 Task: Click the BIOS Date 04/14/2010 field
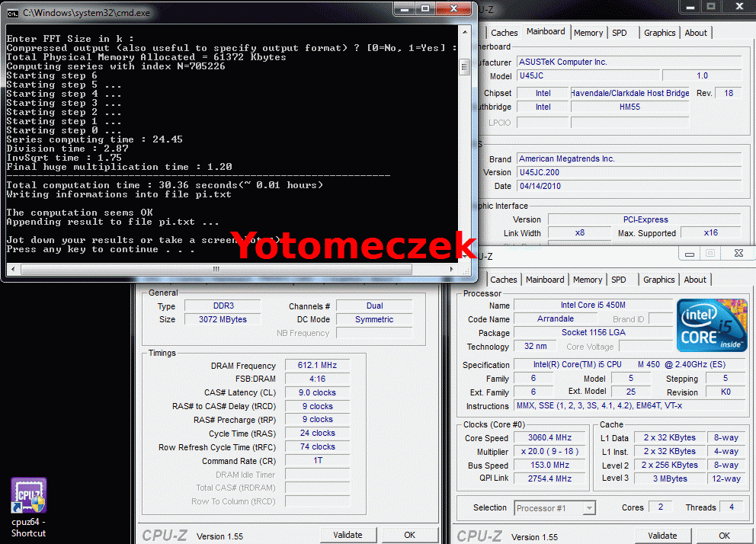click(629, 186)
